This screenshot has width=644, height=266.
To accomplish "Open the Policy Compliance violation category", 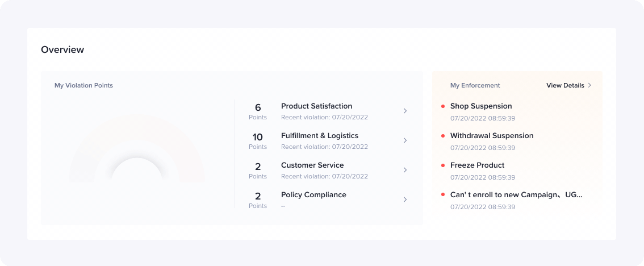I will (313, 195).
